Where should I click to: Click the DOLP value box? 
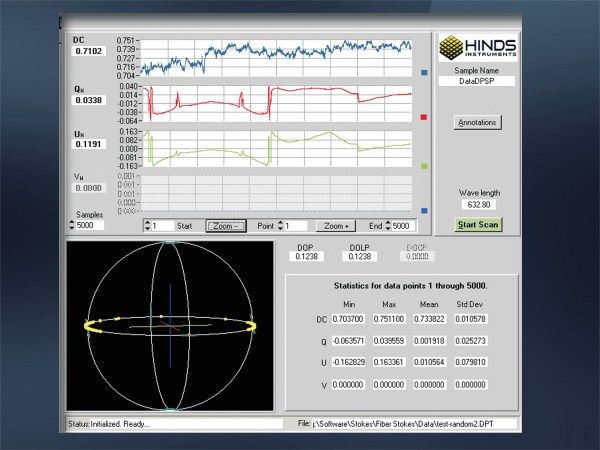click(x=359, y=256)
